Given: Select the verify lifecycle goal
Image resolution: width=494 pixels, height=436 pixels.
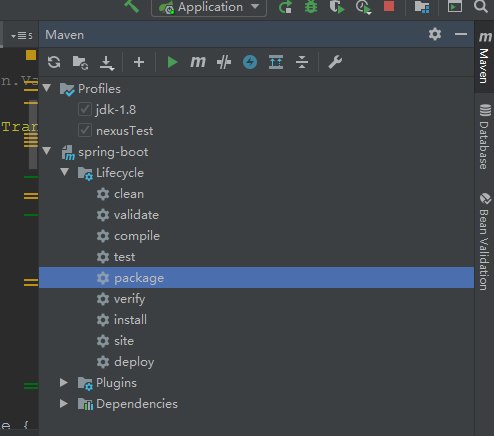Looking at the screenshot, I should click(x=256, y=299).
